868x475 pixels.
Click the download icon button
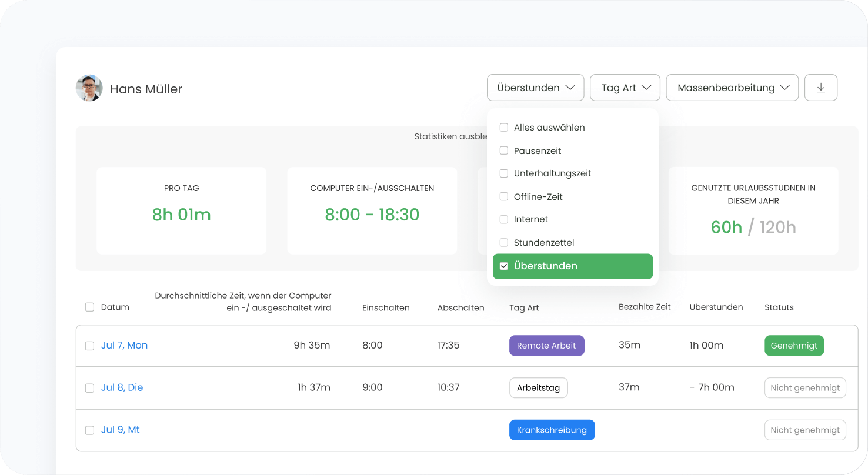coord(821,88)
